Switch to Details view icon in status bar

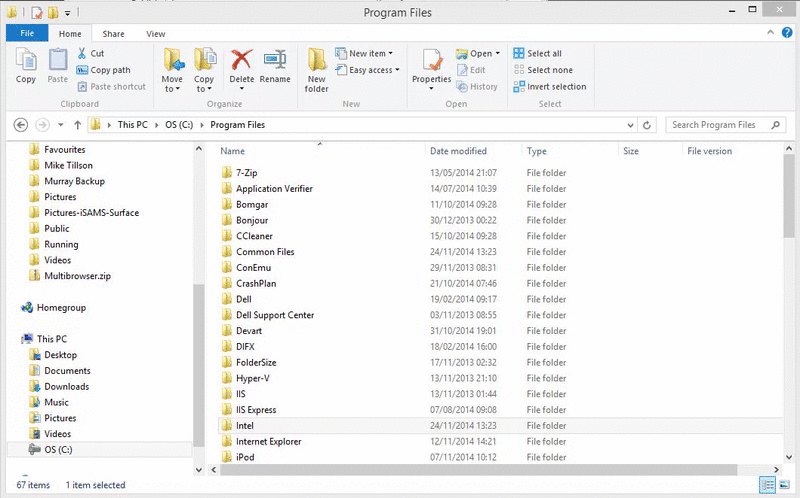767,485
